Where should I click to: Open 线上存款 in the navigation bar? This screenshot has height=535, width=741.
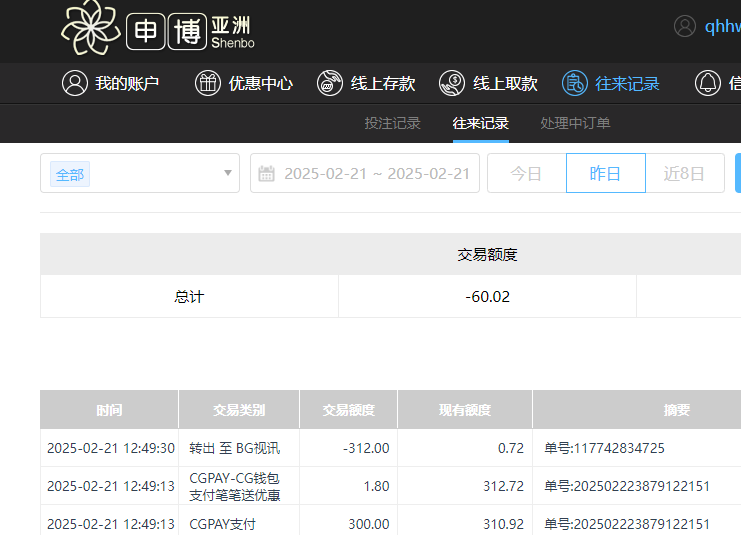point(382,84)
